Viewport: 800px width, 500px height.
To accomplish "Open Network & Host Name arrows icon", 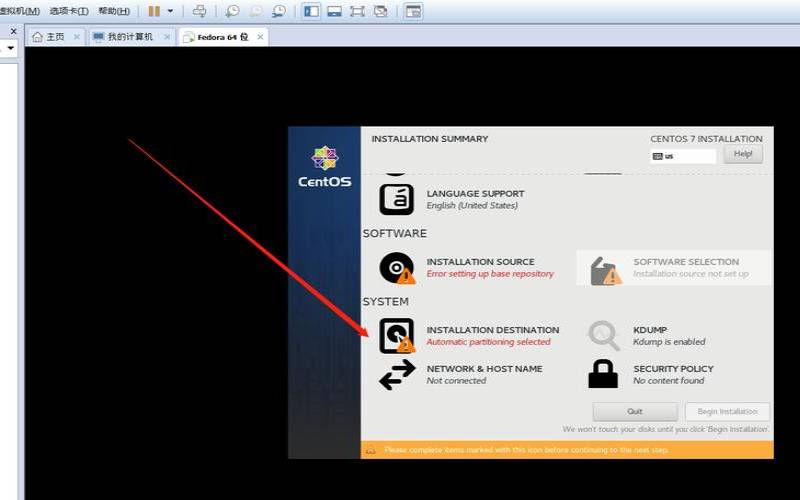I will pyautogui.click(x=397, y=374).
